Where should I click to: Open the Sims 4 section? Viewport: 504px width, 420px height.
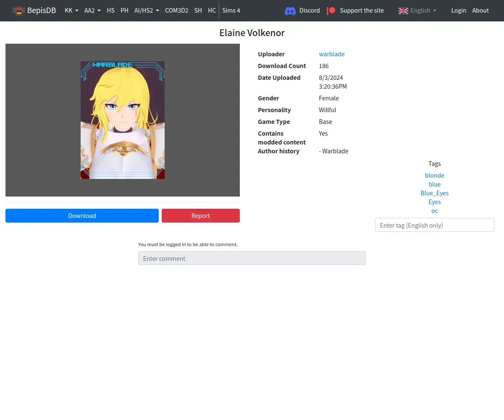(231, 10)
